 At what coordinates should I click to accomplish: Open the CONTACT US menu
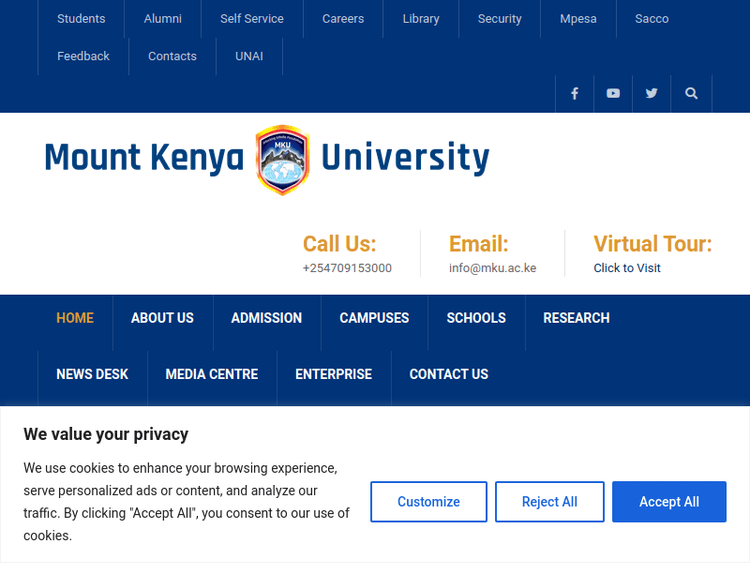point(449,374)
